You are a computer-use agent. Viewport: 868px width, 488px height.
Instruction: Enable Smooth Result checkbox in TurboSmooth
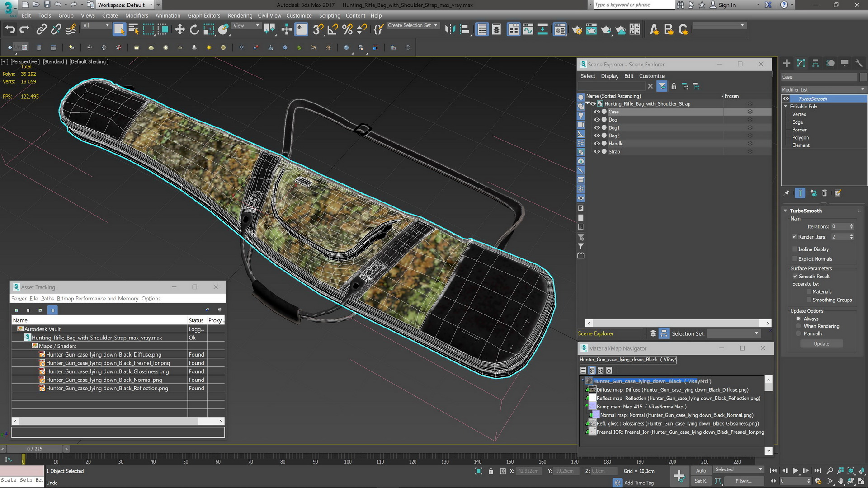pos(795,276)
